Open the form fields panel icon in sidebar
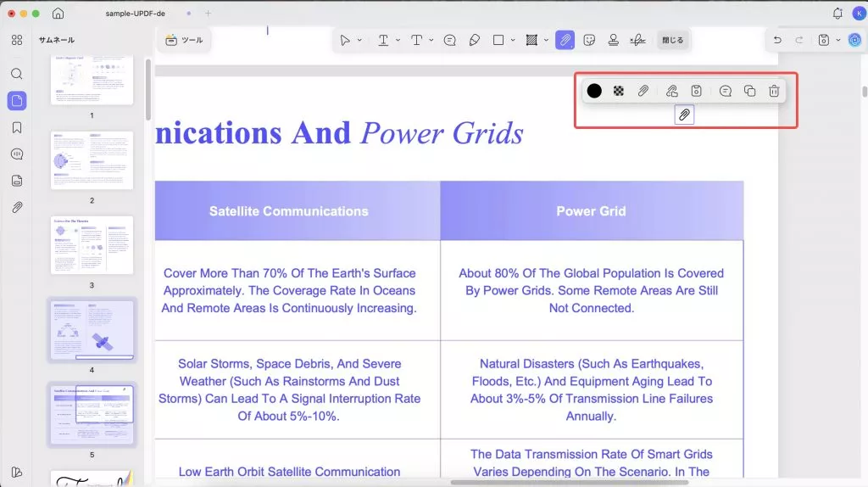 (17, 181)
